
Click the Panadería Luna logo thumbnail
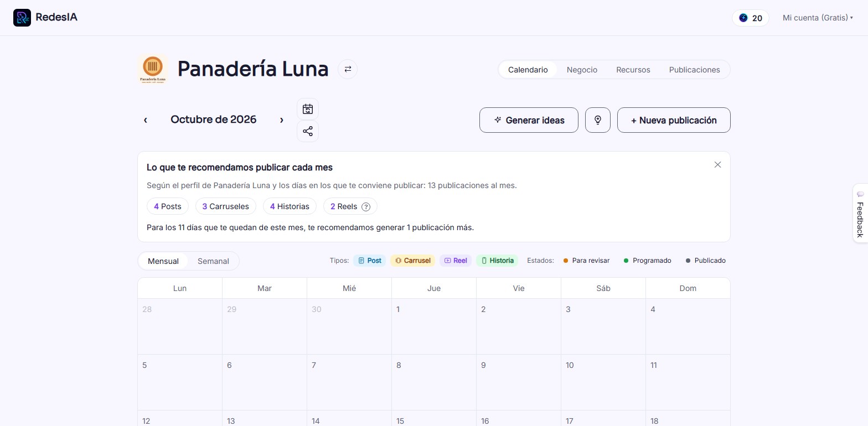coord(153,69)
